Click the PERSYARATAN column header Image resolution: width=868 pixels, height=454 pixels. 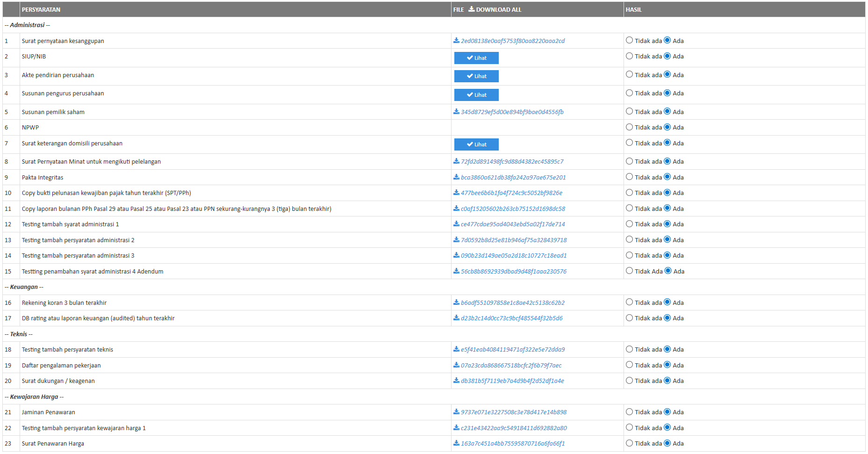pyautogui.click(x=41, y=9)
